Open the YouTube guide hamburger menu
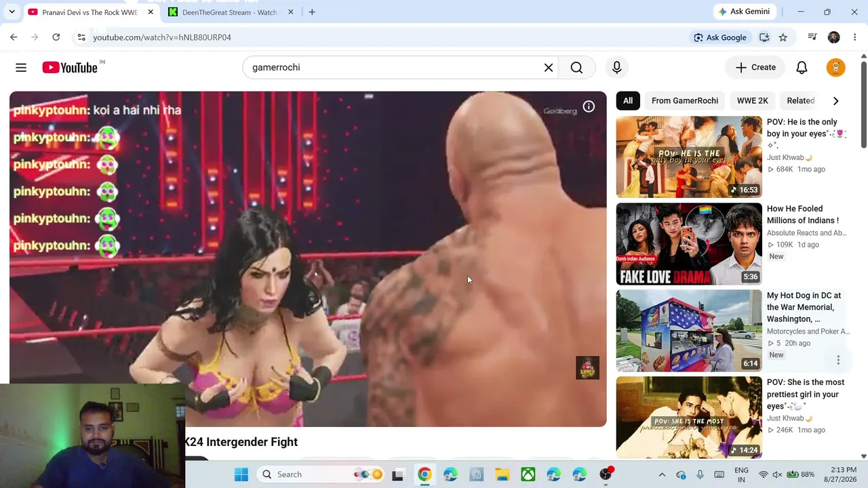 [21, 67]
